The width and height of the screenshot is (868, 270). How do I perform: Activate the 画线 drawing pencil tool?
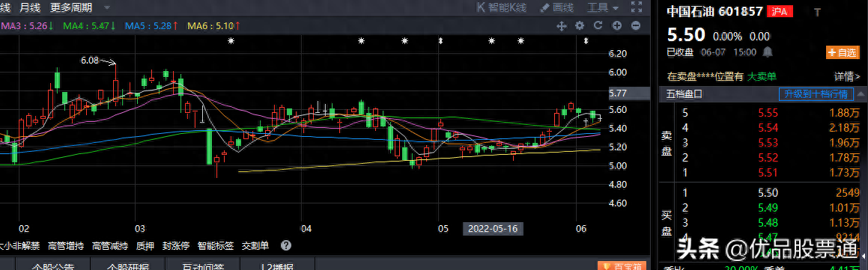coord(557,7)
